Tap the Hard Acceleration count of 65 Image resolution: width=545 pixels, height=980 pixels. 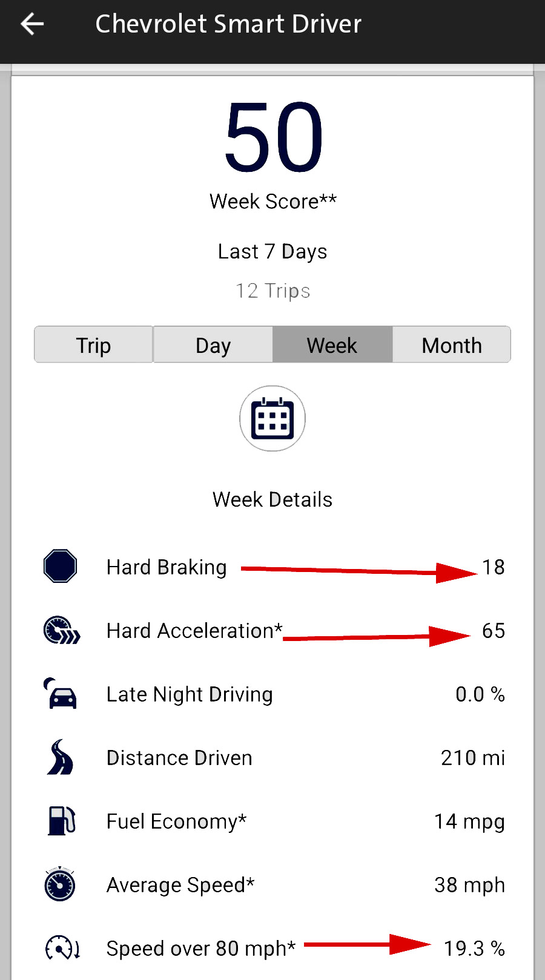493,631
